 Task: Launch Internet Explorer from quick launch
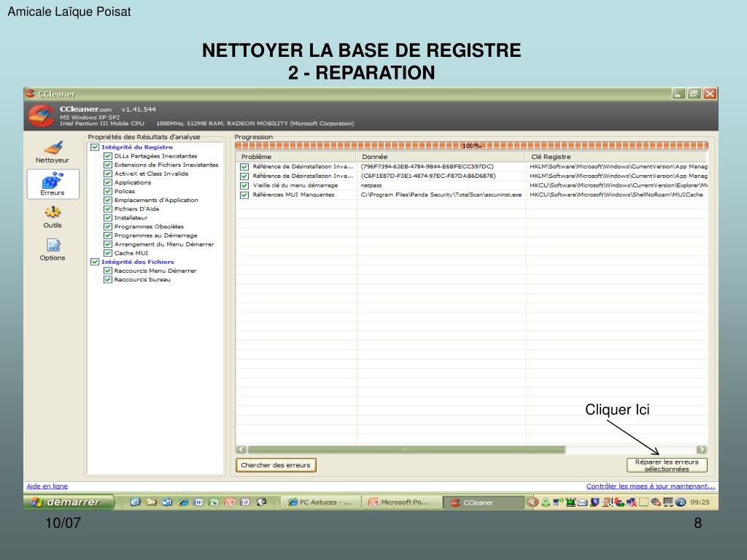pos(182,502)
